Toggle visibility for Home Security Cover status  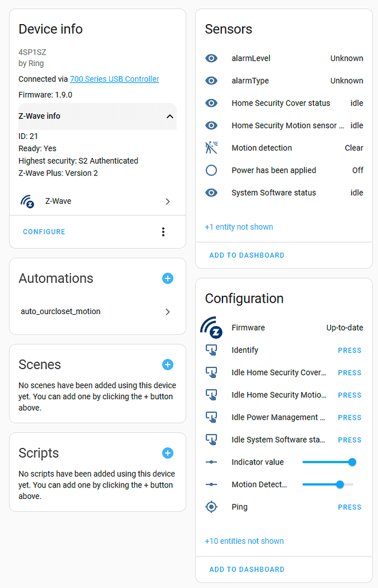(x=212, y=103)
